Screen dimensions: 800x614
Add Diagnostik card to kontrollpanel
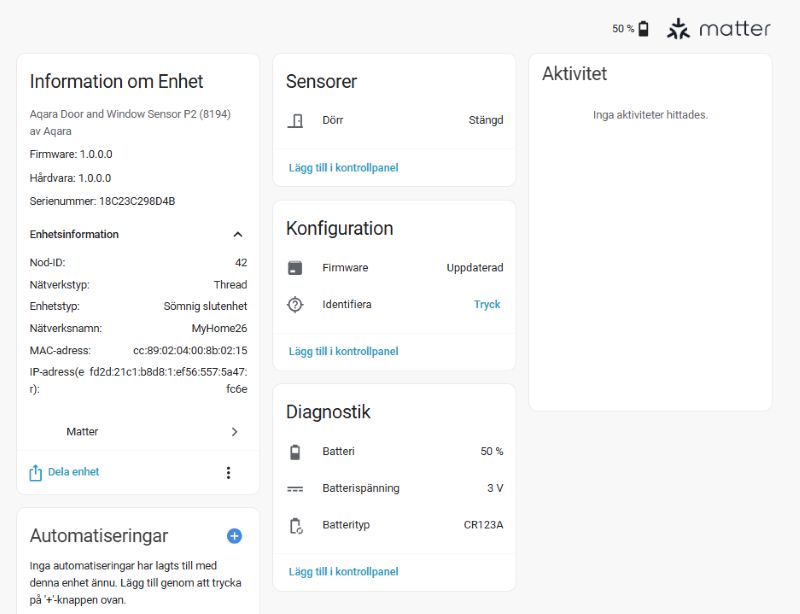(x=343, y=572)
